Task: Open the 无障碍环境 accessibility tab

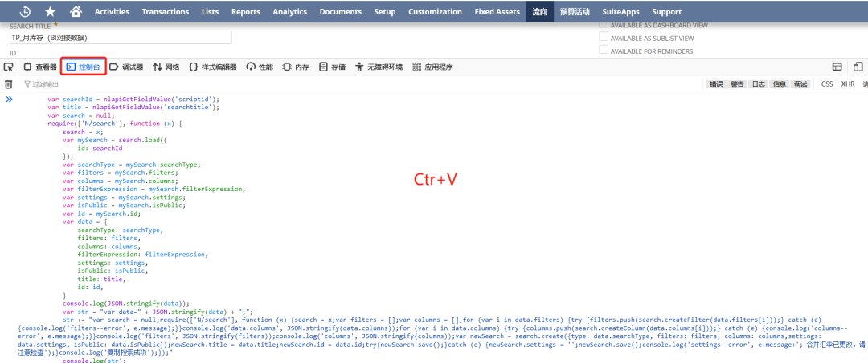Action: pyautogui.click(x=379, y=67)
